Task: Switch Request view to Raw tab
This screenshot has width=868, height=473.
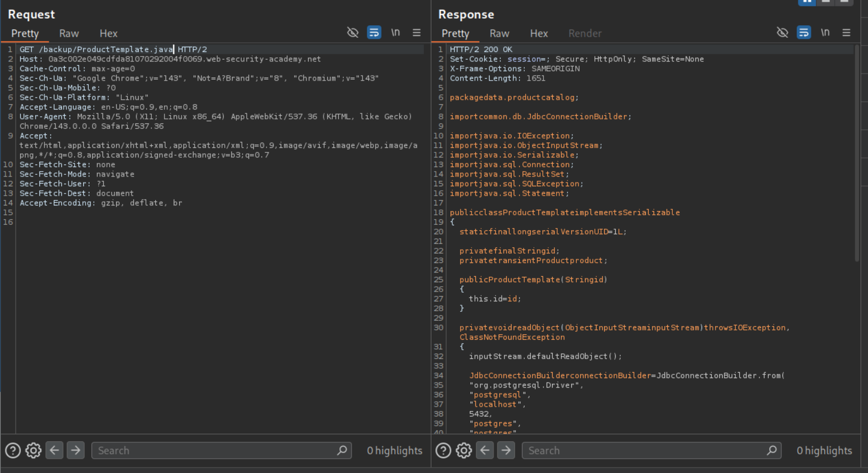Action: [69, 33]
